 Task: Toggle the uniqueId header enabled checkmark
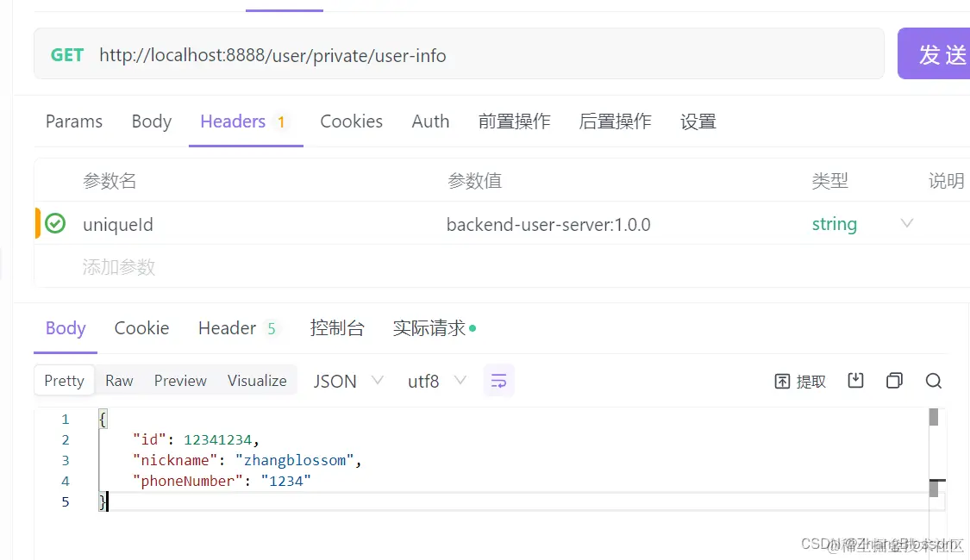point(55,223)
